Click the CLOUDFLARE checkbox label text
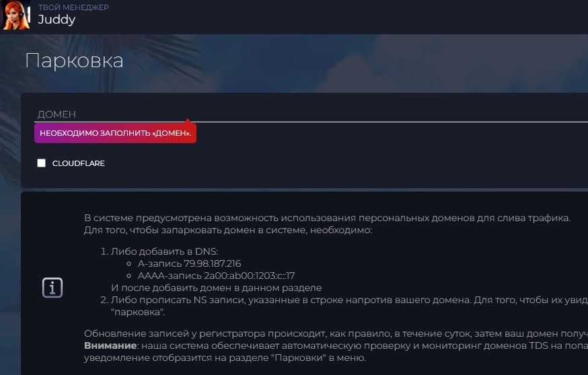 (78, 163)
